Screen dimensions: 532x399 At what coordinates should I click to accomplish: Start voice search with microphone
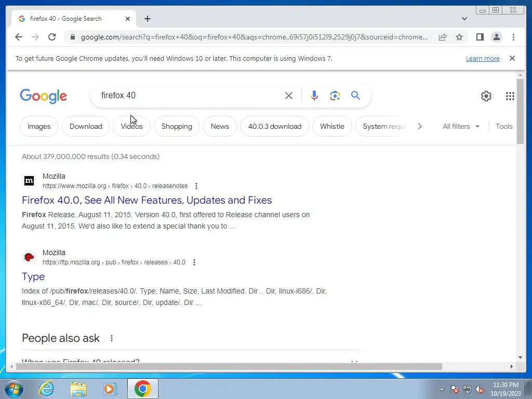[314, 96]
